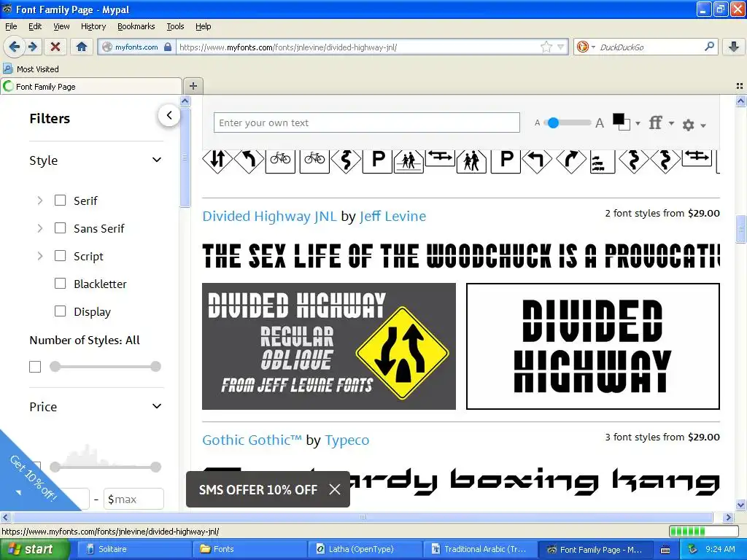Switch to Latha (OpenType) taskbar window

(366, 549)
